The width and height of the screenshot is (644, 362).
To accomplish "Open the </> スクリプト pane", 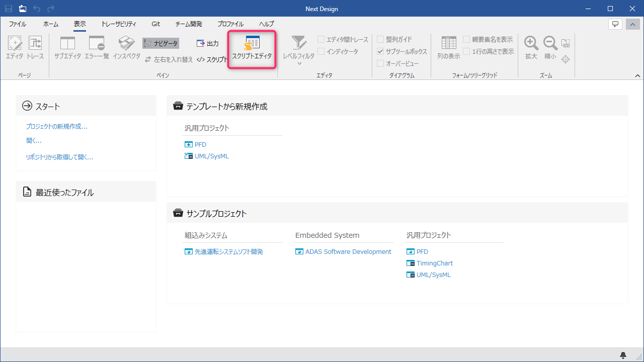I will pos(212,59).
